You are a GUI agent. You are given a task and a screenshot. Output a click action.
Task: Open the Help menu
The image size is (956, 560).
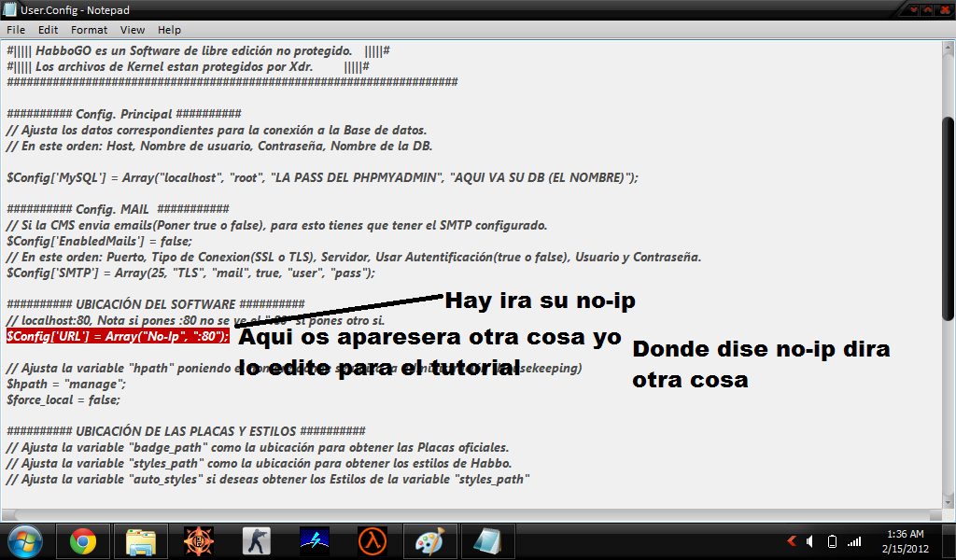click(170, 30)
